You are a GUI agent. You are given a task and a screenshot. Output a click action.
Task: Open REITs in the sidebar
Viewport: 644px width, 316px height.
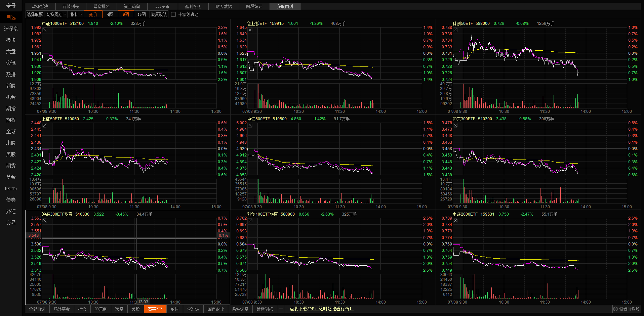[11, 188]
